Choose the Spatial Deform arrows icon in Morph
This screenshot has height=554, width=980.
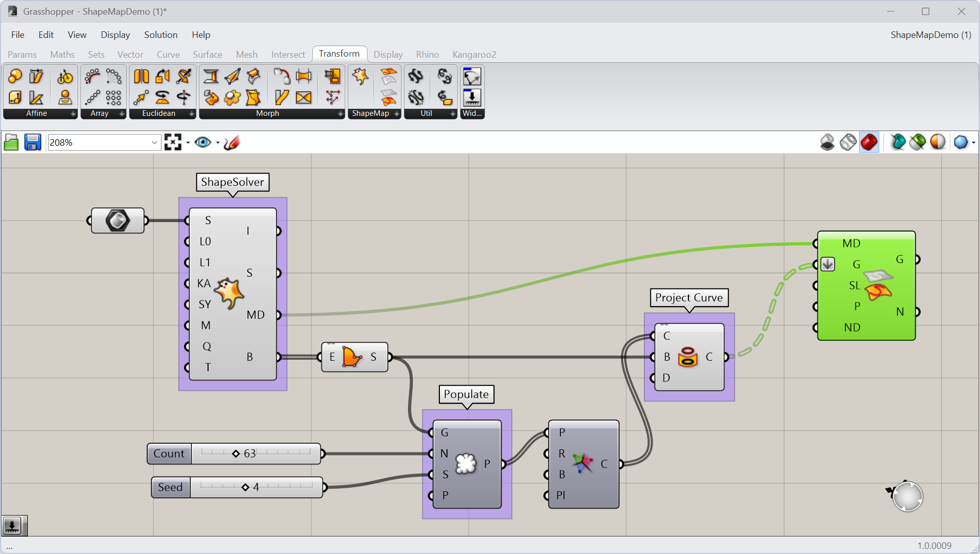click(333, 97)
